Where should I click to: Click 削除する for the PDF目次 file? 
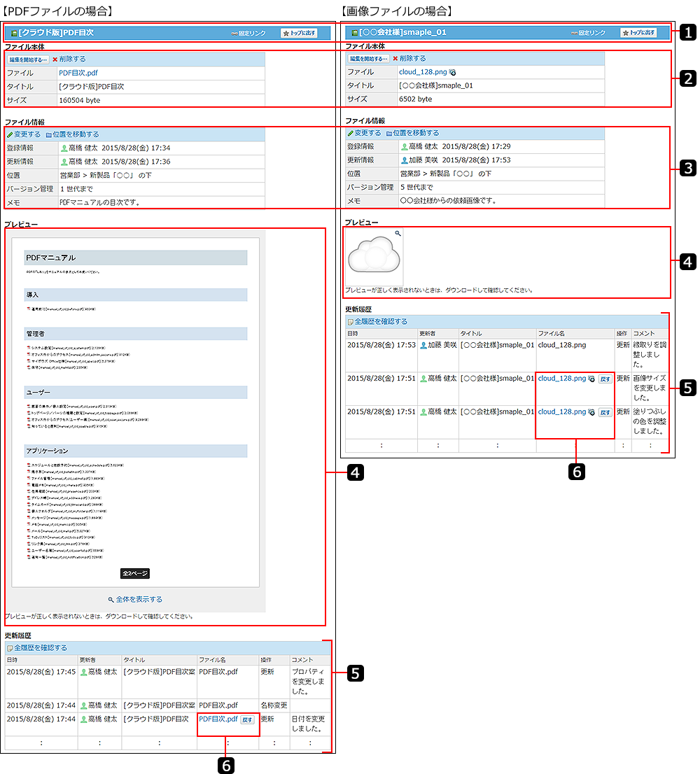[72, 59]
